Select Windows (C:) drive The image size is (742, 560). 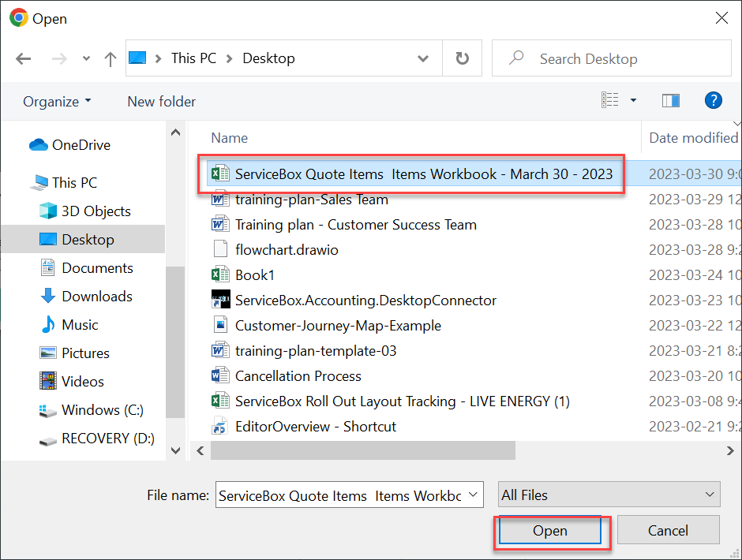(92, 409)
